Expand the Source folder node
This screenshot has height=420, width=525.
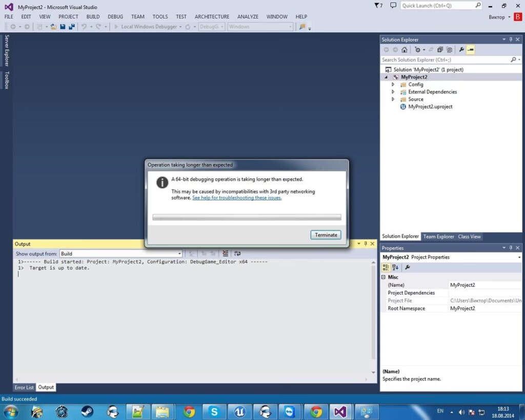tap(393, 99)
